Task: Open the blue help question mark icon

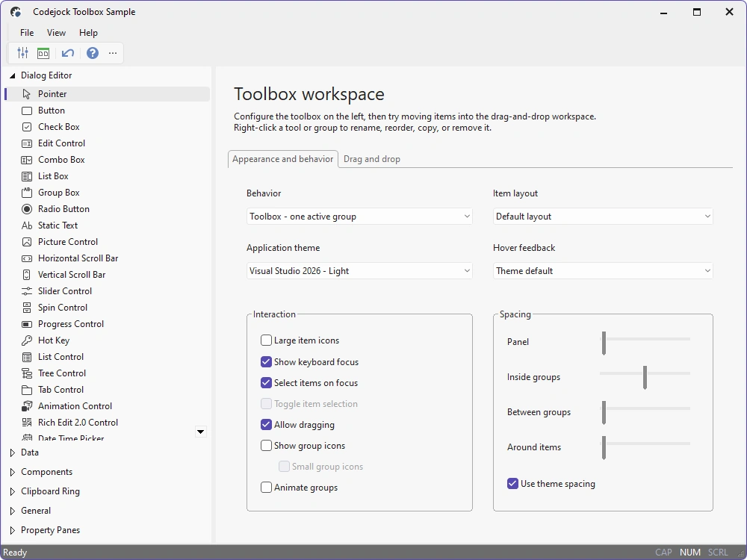Action: click(x=93, y=53)
